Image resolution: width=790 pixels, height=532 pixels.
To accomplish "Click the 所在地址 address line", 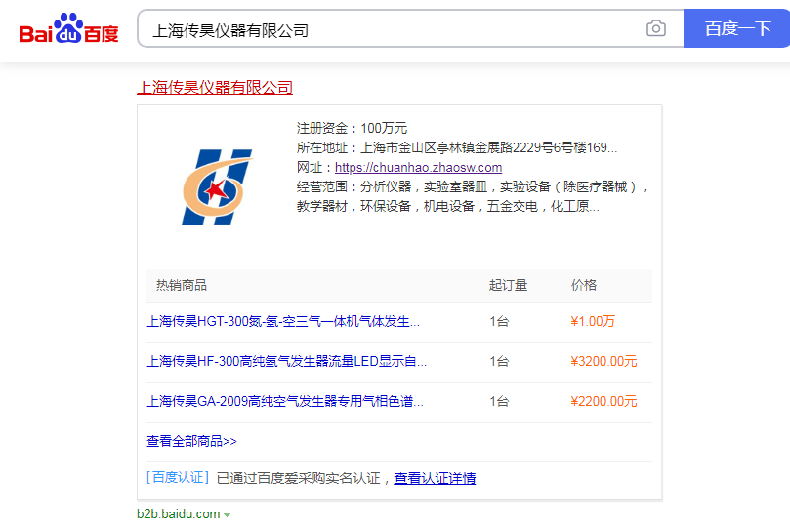I will click(457, 147).
